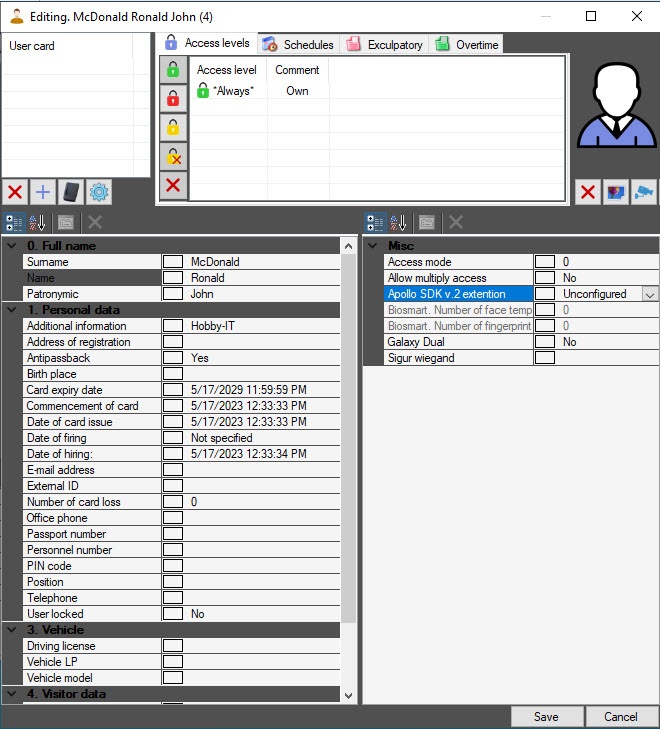Viewport: 660px width, 729px height.
Task: Click the yellow padlock with red X icon
Action: (173, 157)
